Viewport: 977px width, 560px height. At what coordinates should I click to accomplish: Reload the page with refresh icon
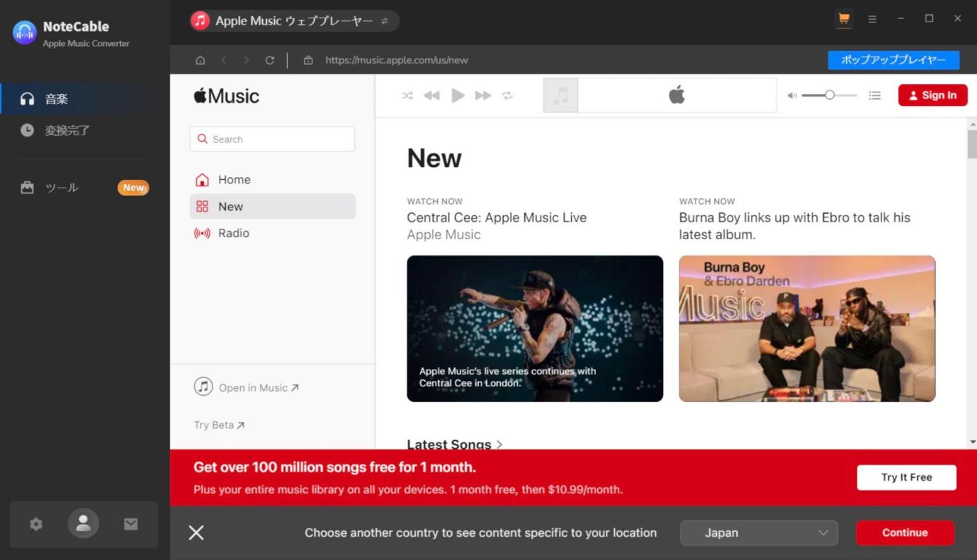[x=269, y=60]
